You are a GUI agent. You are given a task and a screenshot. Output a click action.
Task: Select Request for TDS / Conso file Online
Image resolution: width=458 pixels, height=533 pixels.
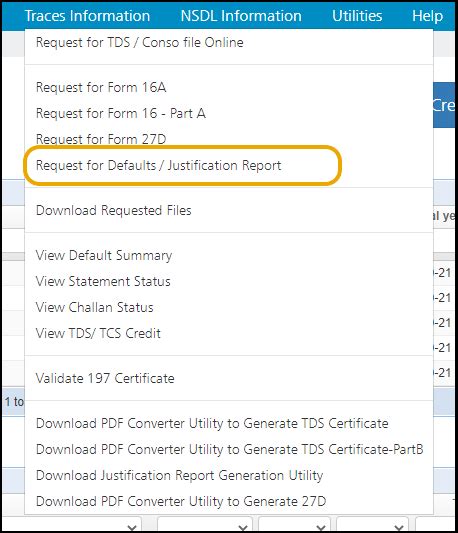tap(139, 42)
